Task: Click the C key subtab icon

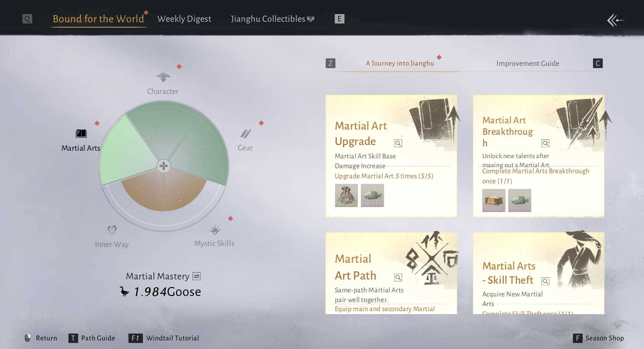Action: point(598,63)
